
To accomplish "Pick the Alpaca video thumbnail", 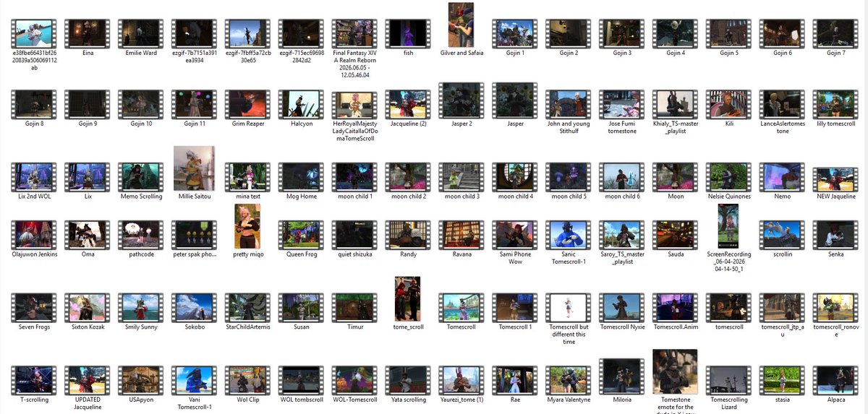I will click(835, 380).
